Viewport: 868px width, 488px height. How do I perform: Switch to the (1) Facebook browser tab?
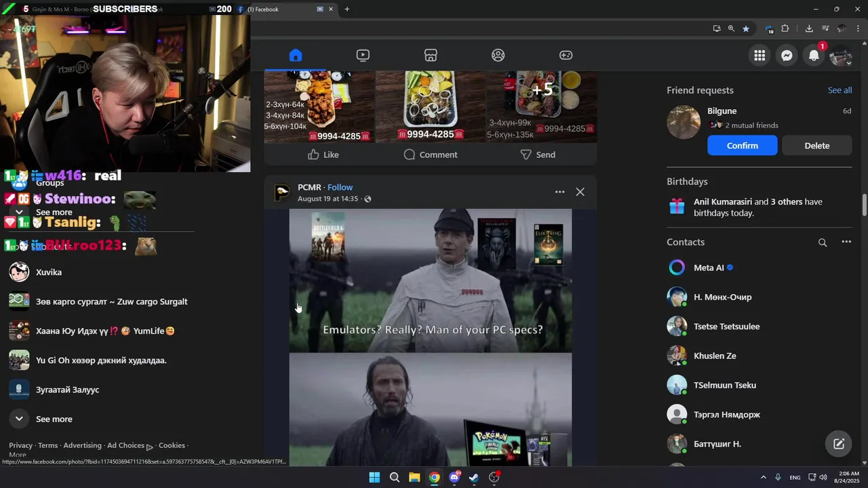click(285, 9)
